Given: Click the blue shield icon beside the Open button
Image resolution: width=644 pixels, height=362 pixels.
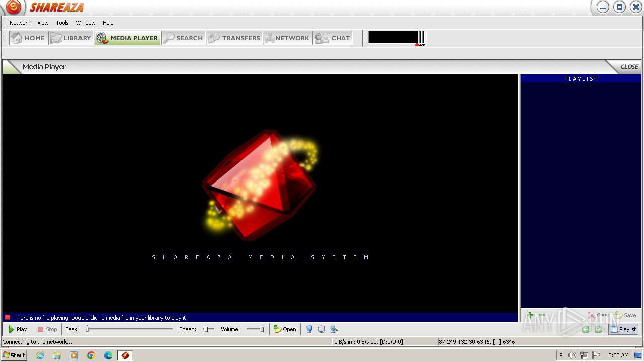Looking at the screenshot, I should pyautogui.click(x=309, y=329).
